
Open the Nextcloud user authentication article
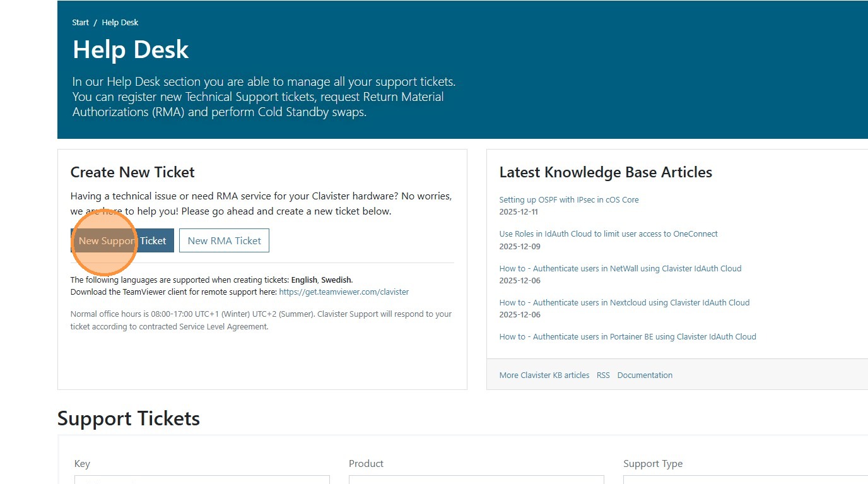click(x=624, y=303)
